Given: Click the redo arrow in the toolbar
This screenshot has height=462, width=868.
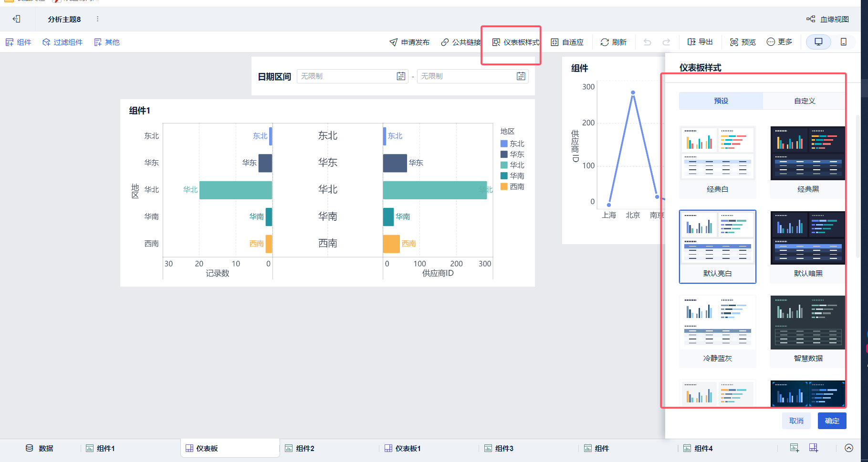Looking at the screenshot, I should (666, 42).
